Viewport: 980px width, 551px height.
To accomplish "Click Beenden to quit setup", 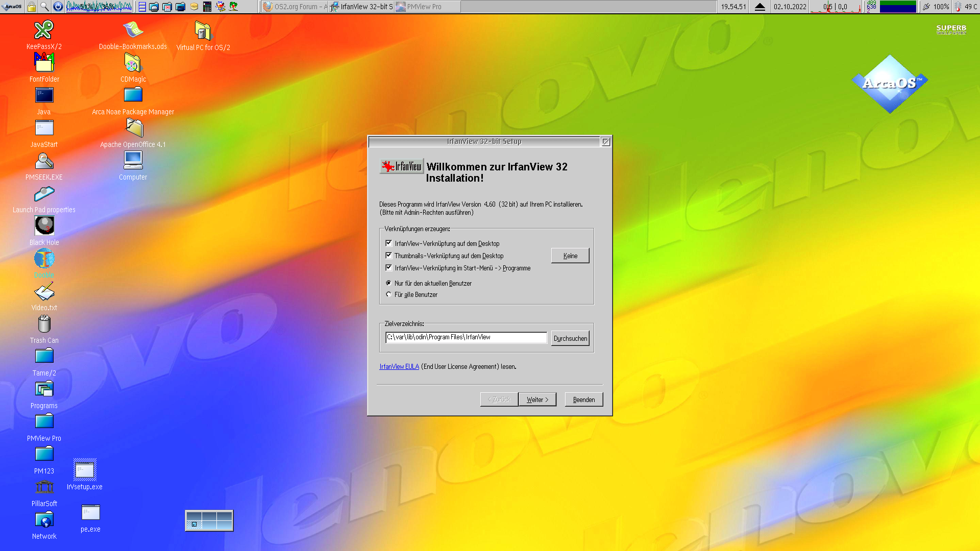I will (584, 399).
